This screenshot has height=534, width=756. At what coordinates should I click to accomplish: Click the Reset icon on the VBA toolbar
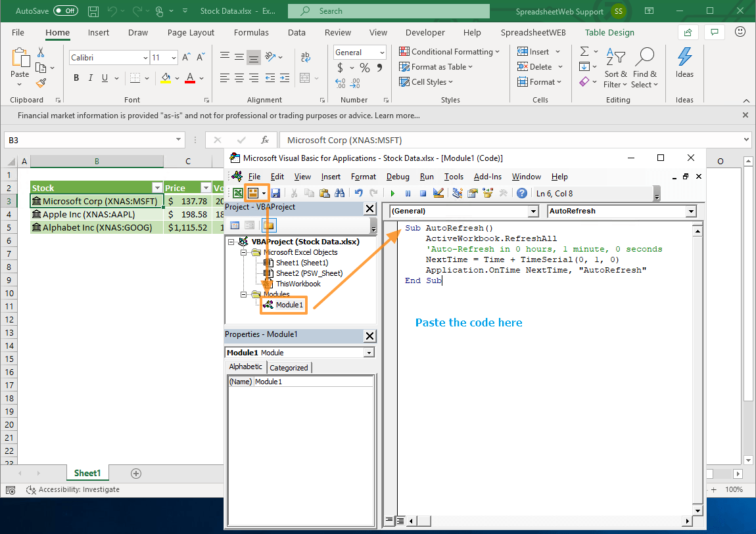(423, 192)
